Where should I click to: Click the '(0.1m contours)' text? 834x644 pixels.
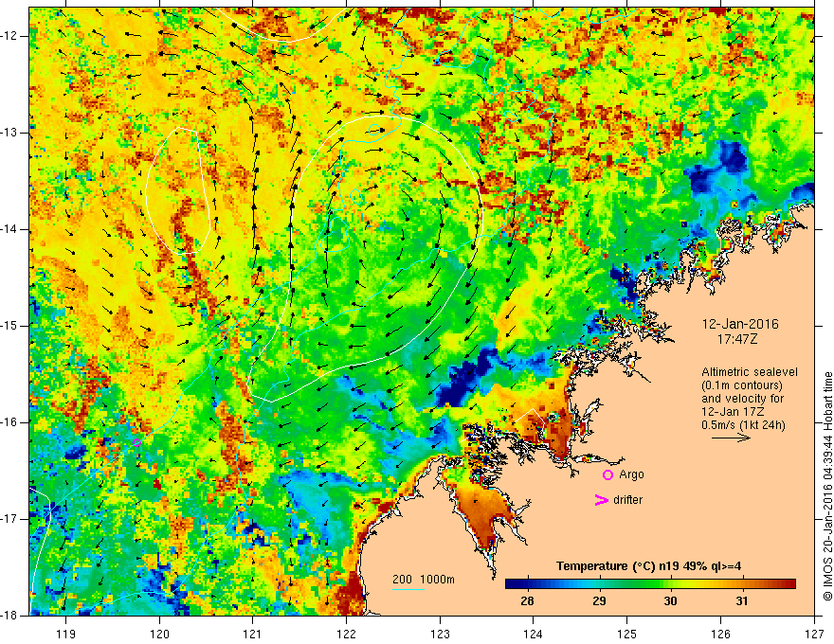tap(742, 385)
